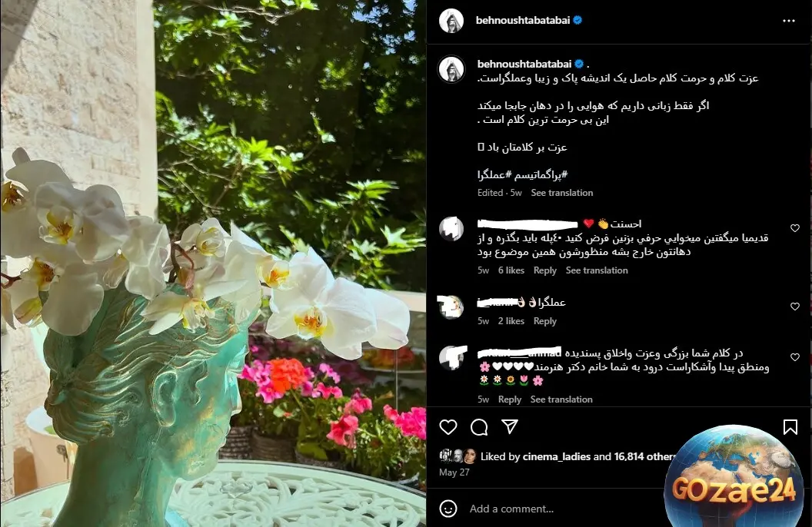Image resolution: width=812 pixels, height=527 pixels.
Task: Share the post via paper plane icon
Action: (x=510, y=426)
